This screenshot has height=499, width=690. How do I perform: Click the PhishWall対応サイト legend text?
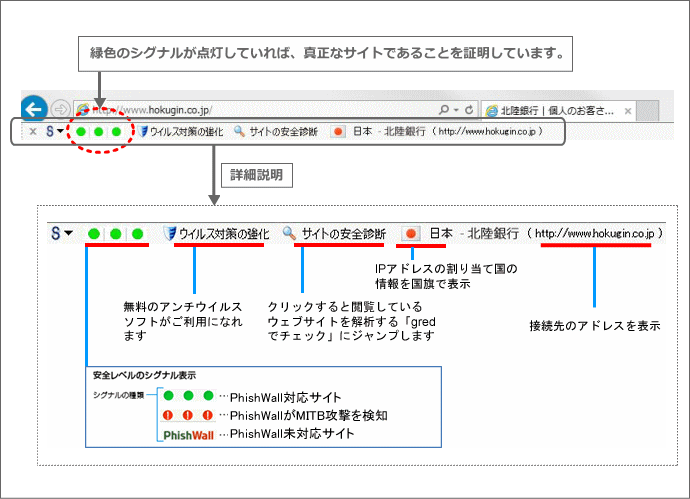[x=286, y=397]
